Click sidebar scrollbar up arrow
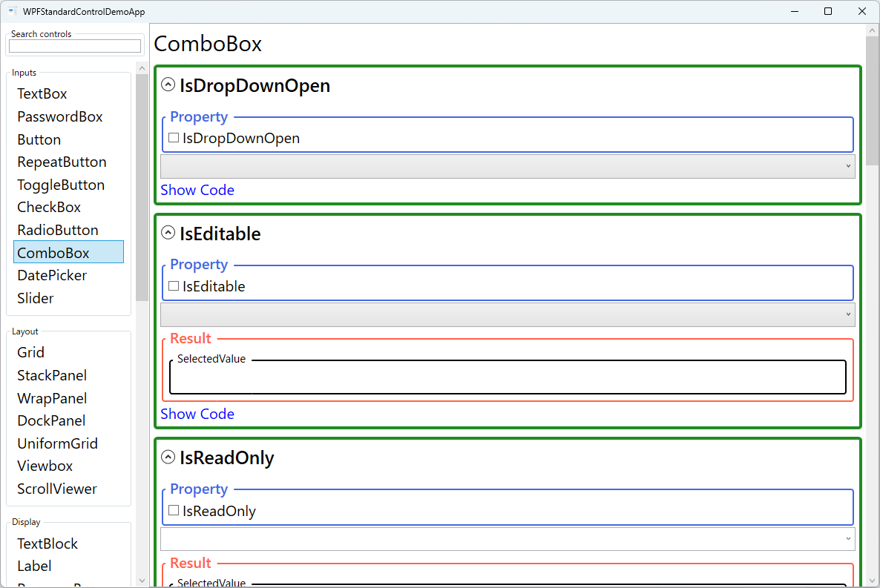The height and width of the screenshot is (588, 880). [x=142, y=68]
